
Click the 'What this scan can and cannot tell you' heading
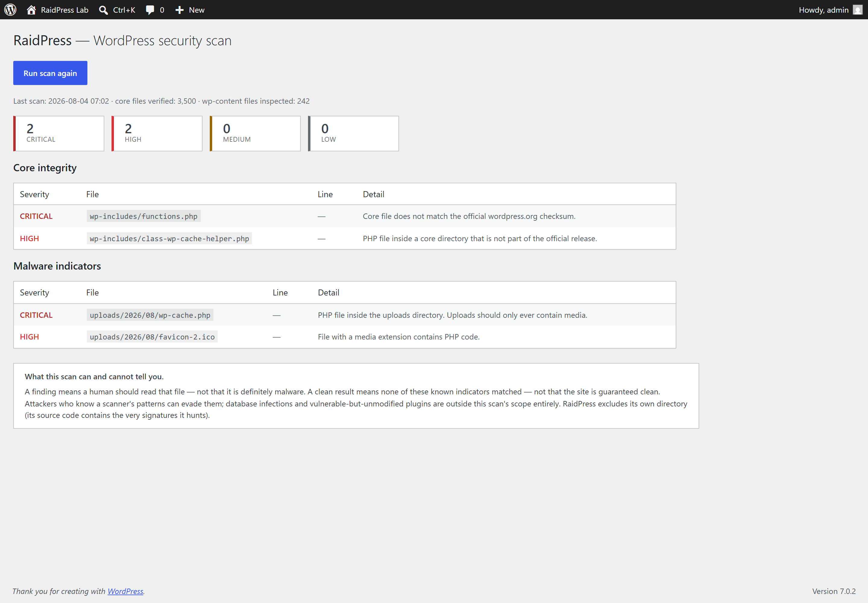coord(94,376)
